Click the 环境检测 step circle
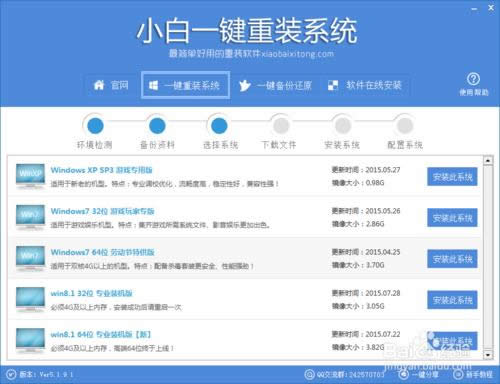Screen dimensions: 500x384 tap(95, 126)
